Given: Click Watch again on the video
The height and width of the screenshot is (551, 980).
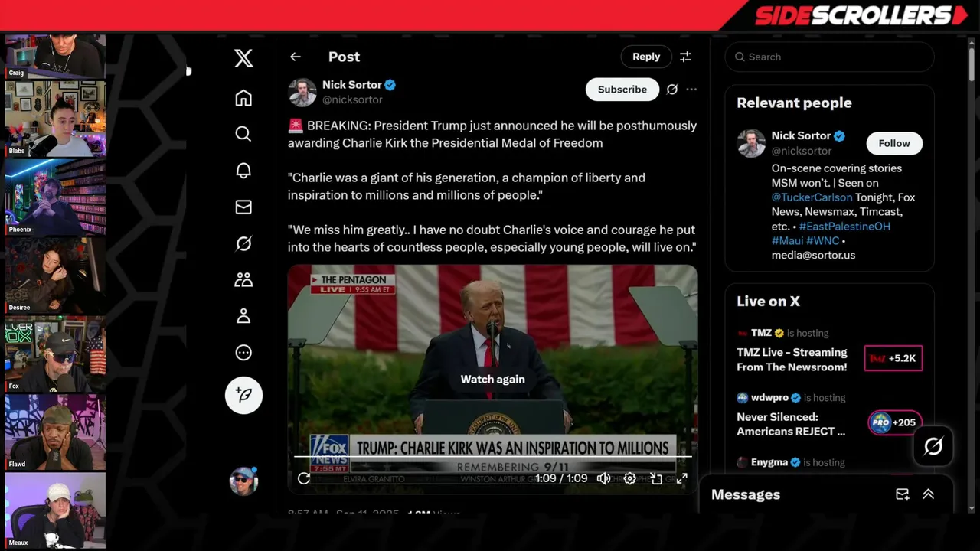Looking at the screenshot, I should click(x=492, y=379).
